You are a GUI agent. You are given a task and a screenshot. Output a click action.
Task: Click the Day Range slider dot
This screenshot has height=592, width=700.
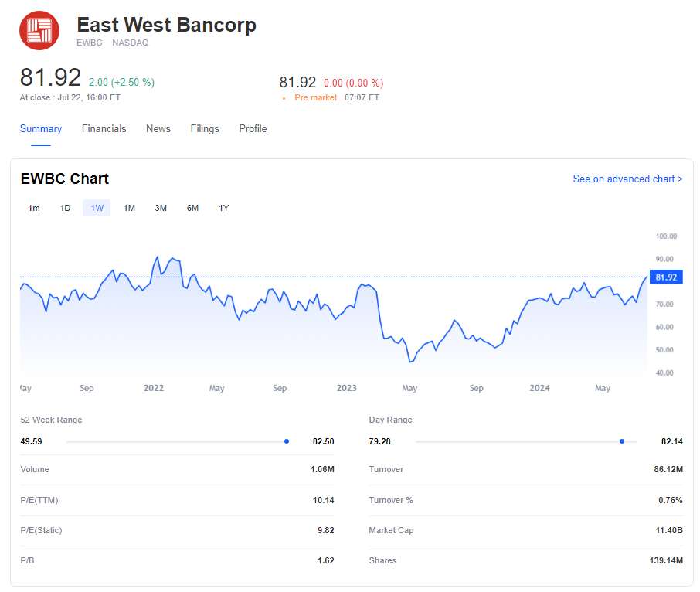click(622, 441)
